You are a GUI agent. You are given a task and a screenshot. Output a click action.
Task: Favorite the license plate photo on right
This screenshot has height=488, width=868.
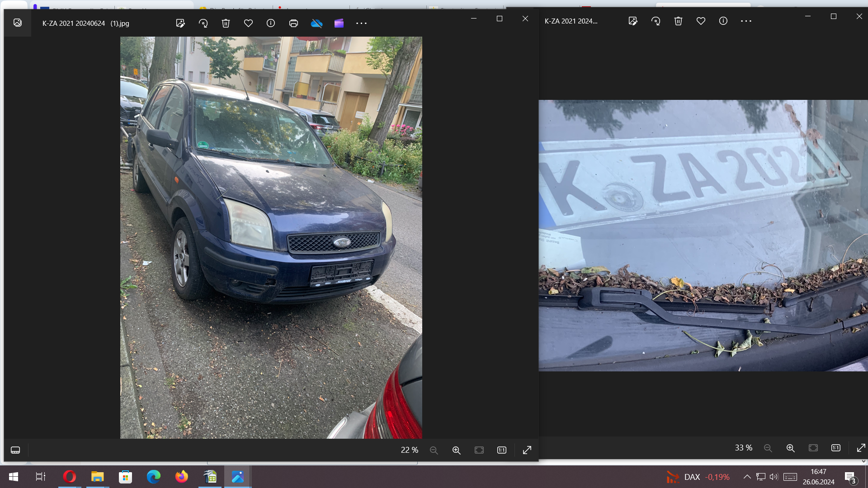tap(701, 21)
